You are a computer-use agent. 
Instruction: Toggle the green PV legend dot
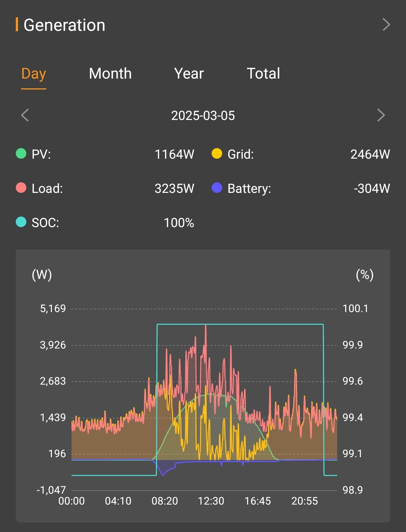(21, 153)
